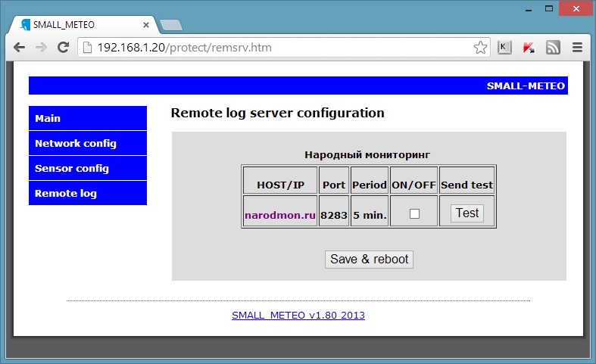Image resolution: width=596 pixels, height=364 pixels.
Task: Open a new tab button
Action: (x=171, y=25)
